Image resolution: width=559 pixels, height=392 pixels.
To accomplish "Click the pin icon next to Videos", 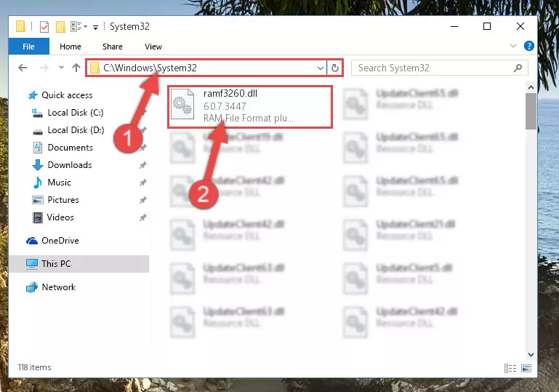I will coord(143,217).
